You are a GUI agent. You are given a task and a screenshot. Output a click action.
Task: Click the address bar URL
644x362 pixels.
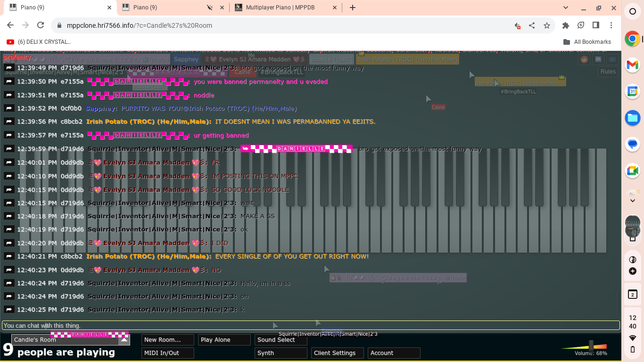(x=139, y=25)
